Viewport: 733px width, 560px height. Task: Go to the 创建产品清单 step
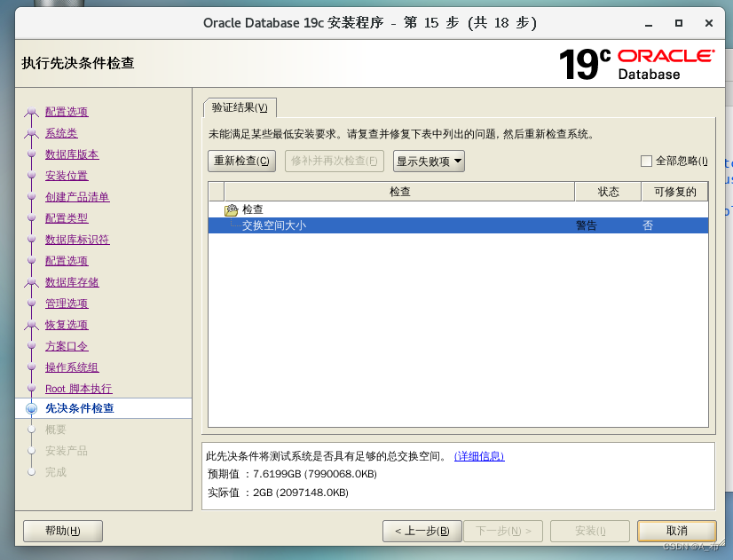point(77,197)
